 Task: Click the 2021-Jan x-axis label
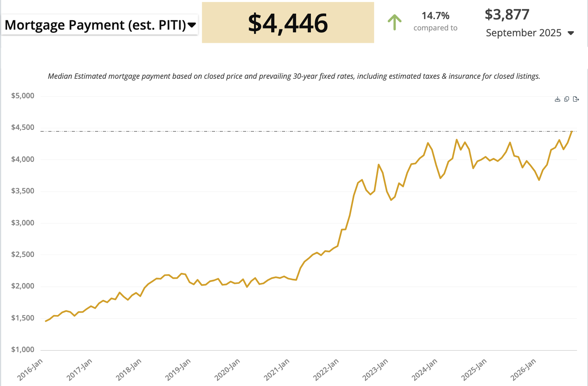pos(277,369)
